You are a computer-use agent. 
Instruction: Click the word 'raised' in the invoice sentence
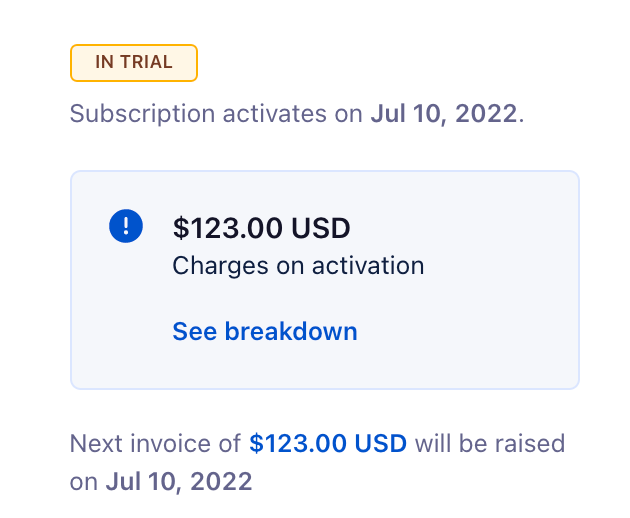(530, 444)
